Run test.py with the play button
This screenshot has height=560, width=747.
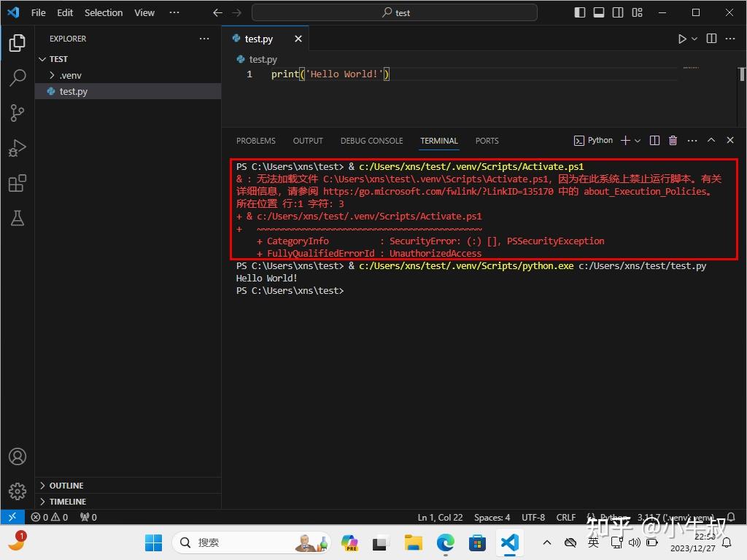[x=681, y=39]
